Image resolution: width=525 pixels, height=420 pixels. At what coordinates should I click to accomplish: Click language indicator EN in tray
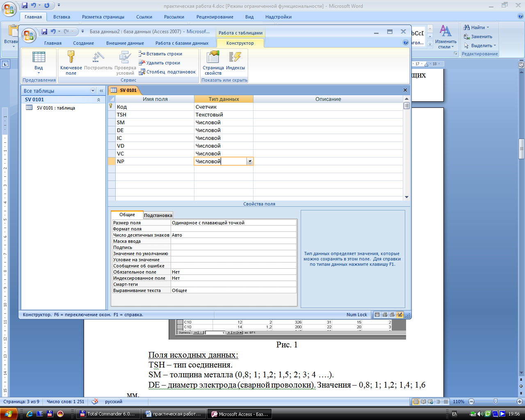(454, 414)
